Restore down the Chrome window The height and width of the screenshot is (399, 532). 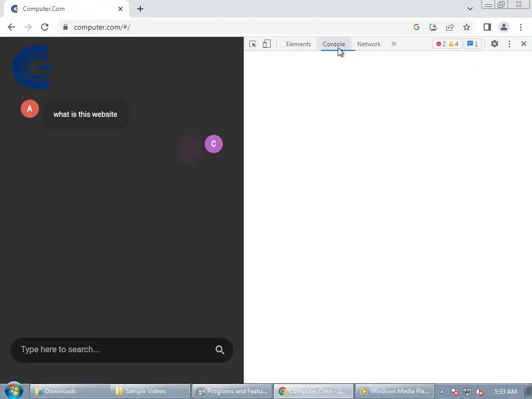tap(501, 5)
